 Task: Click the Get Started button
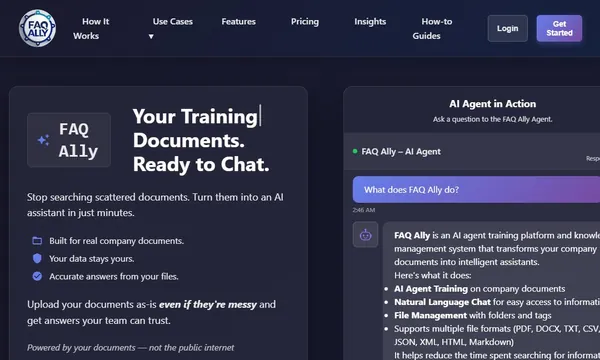559,28
